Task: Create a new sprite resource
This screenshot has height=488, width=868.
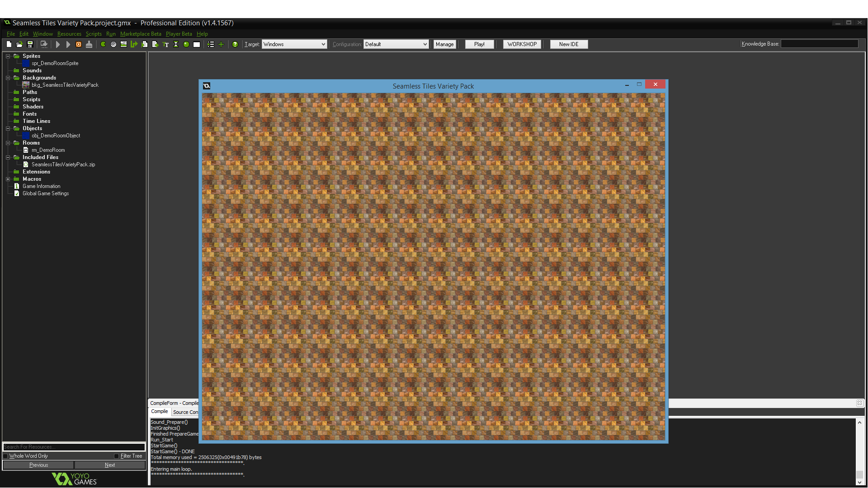Action: click(x=103, y=44)
